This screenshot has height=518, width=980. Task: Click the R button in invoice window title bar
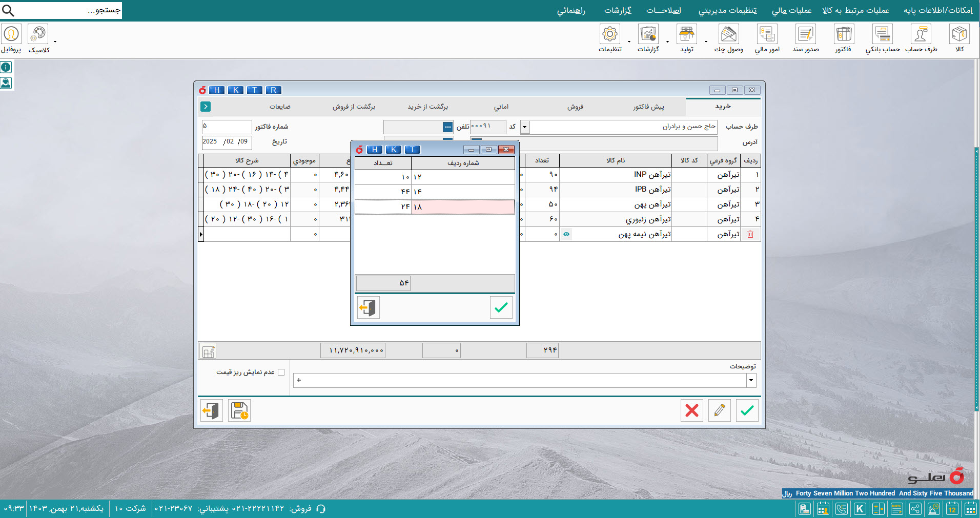click(x=273, y=90)
